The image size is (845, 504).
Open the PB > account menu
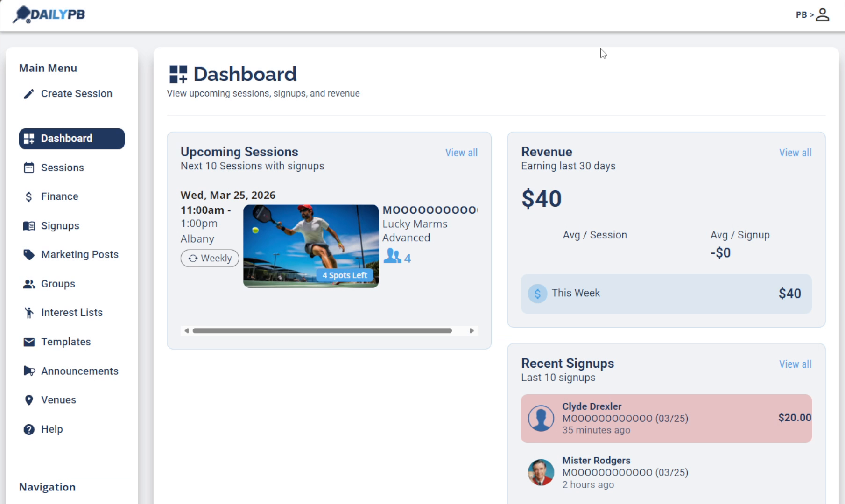[x=812, y=15]
